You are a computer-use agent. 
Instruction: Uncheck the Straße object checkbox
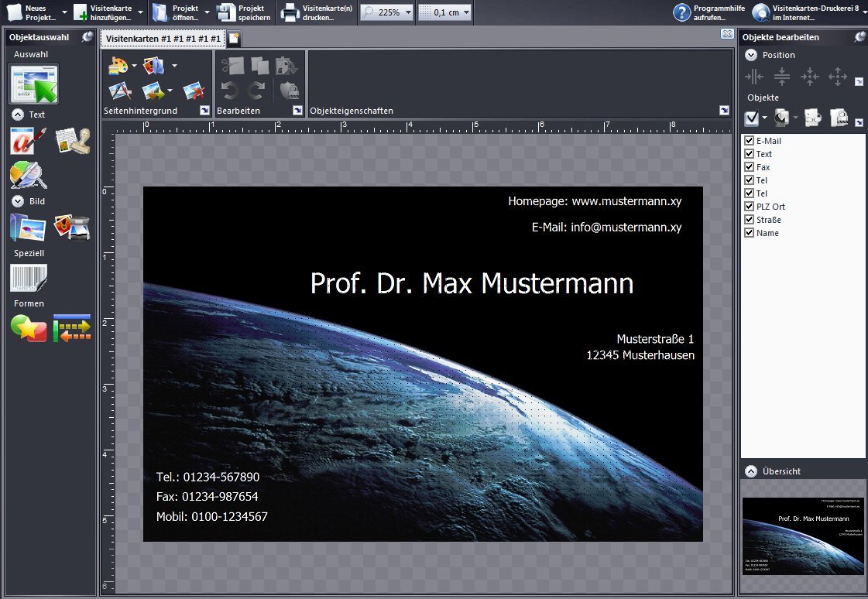(x=749, y=220)
